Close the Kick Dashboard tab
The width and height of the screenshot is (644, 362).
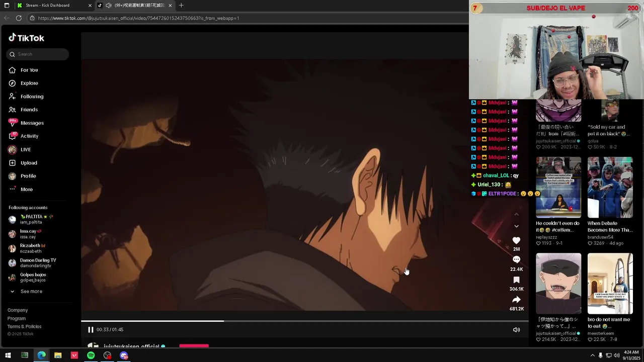[90, 6]
